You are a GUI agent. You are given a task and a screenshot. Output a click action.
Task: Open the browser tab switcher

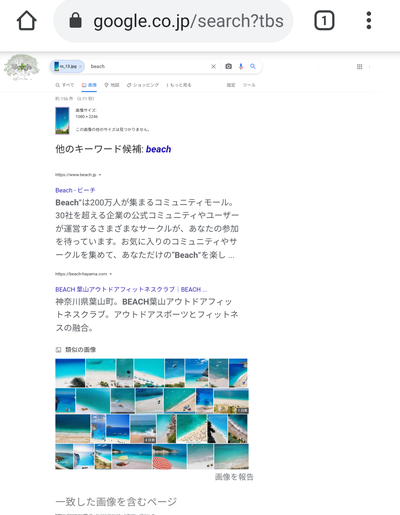324,21
